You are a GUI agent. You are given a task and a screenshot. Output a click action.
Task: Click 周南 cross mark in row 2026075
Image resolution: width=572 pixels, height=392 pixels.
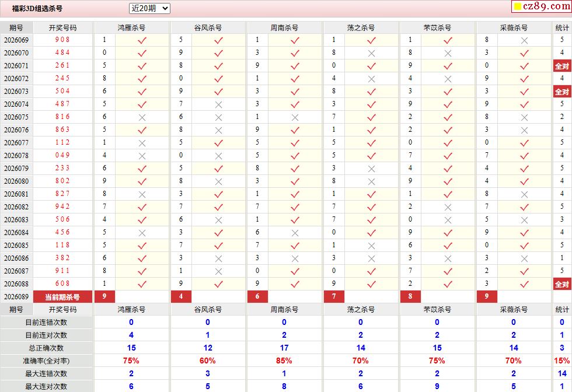click(295, 118)
